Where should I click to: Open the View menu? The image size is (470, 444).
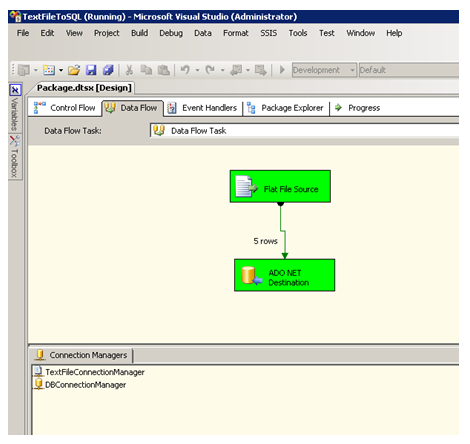pyautogui.click(x=74, y=33)
